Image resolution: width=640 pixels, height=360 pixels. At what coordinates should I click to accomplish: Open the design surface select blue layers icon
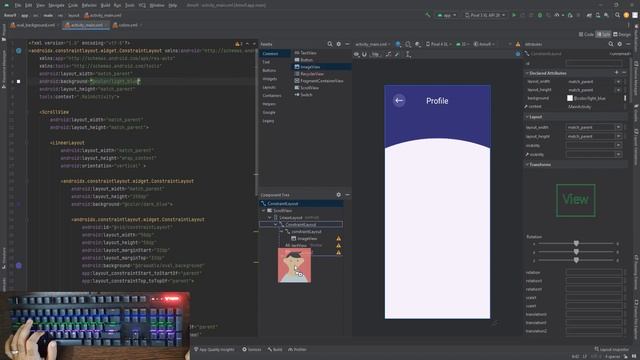point(398,44)
